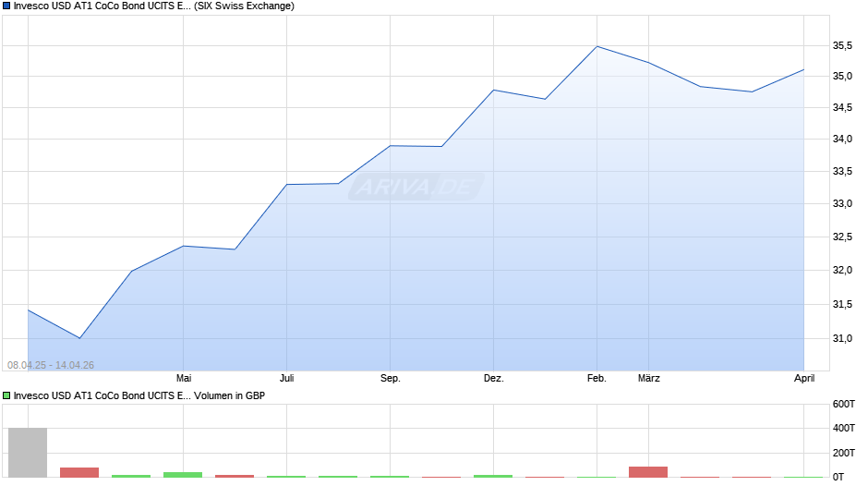This screenshot has height=486, width=868.
Task: Click the blue legend square for Invesco price
Action: 6,6
